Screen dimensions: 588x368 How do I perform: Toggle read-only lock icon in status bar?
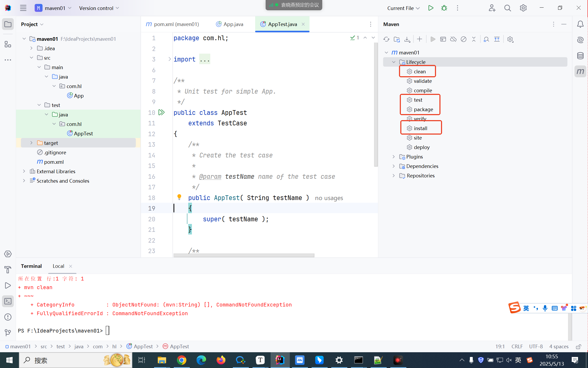(x=578, y=347)
